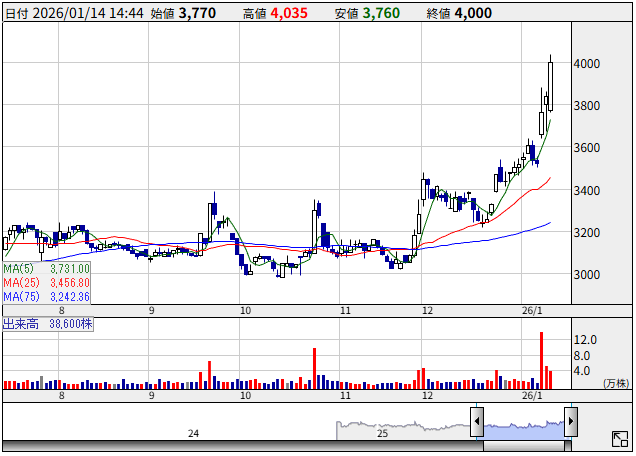Click the blue selected range in the navigator
Viewport: 636px width, 456px height.
(x=524, y=425)
